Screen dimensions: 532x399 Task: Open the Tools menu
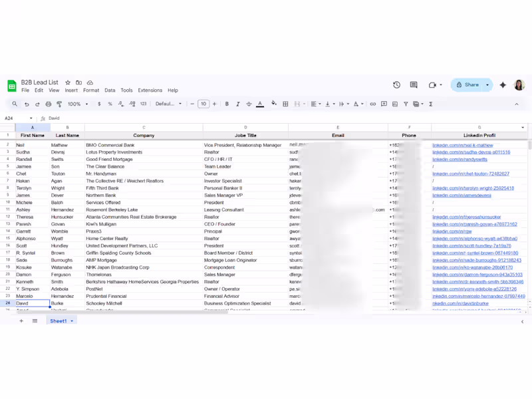pos(126,90)
